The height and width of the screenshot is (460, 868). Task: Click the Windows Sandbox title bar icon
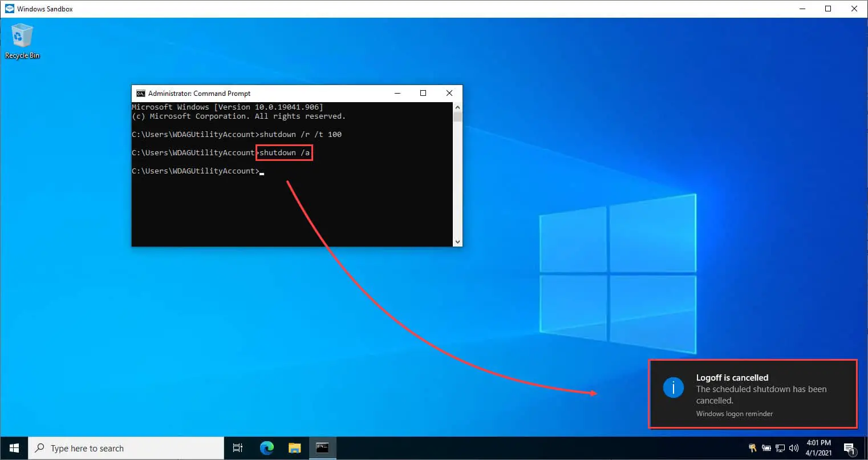[9, 9]
